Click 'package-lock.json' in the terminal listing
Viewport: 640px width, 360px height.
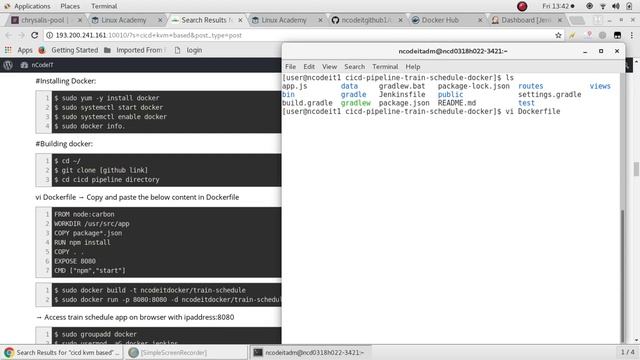pos(473,86)
